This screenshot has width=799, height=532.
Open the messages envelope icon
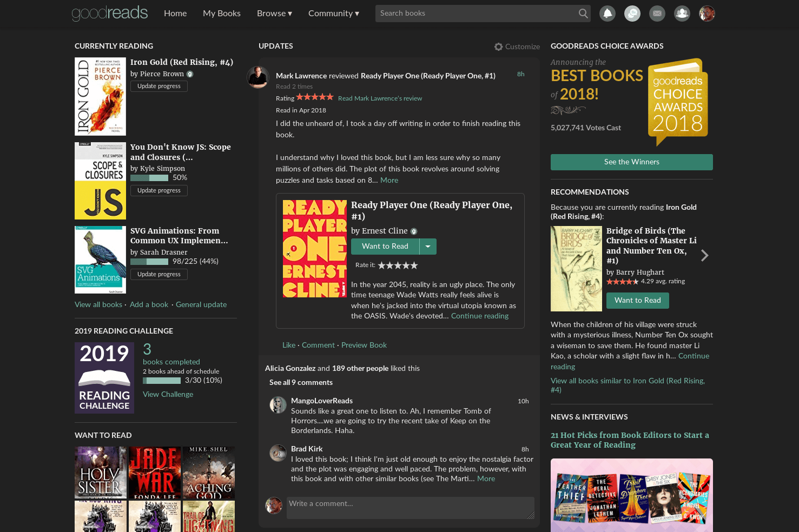coord(657,14)
